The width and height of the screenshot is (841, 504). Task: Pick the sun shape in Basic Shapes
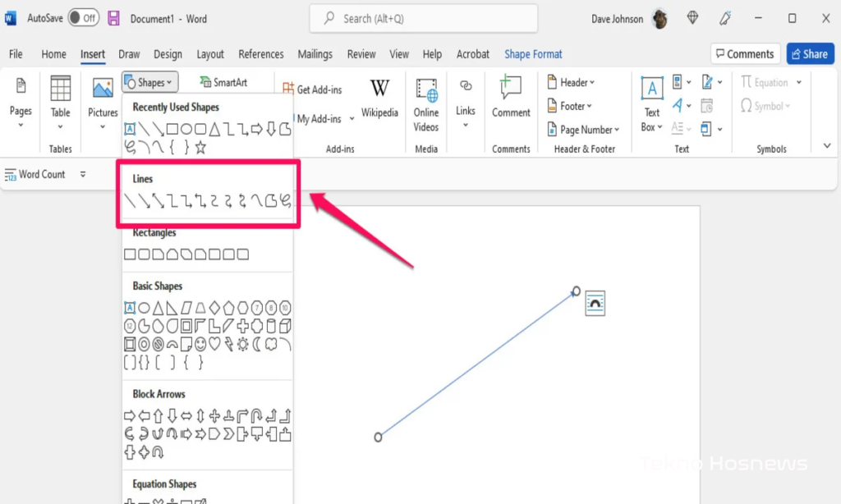pyautogui.click(x=243, y=344)
